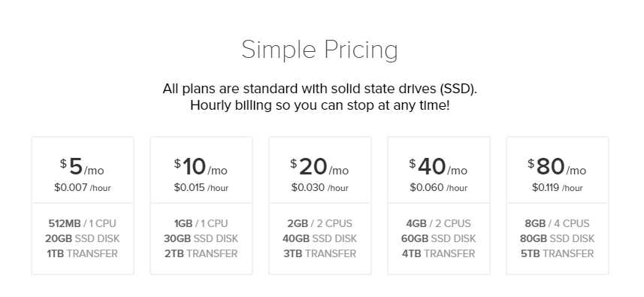The height and width of the screenshot is (297, 644).
Task: Click the 20GB SSD DISK spec
Action: click(83, 238)
